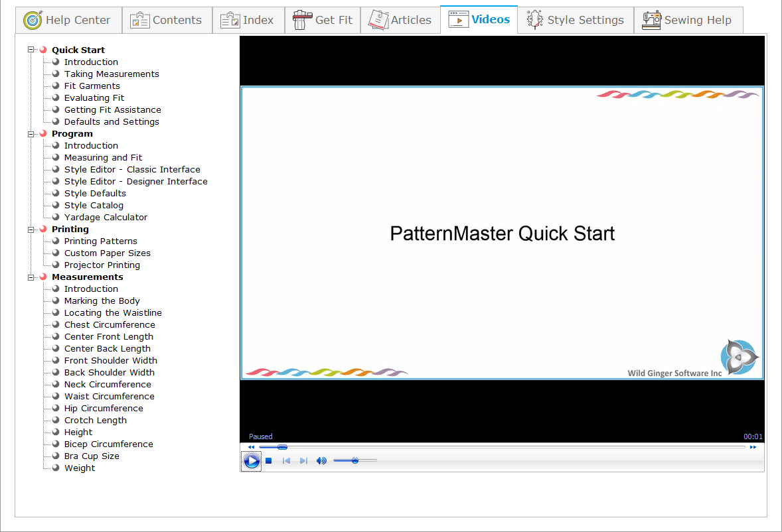This screenshot has height=532, width=782.
Task: Select the Program category heading
Action: click(72, 133)
